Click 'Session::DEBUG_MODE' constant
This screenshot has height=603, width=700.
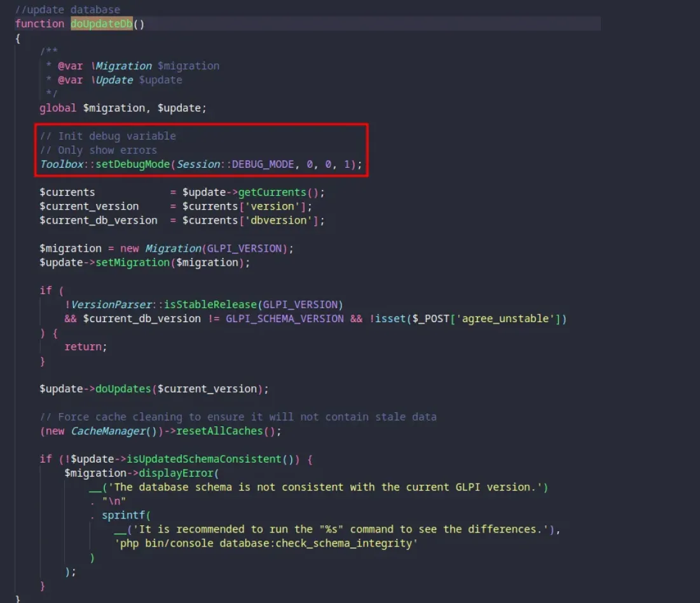pos(235,165)
